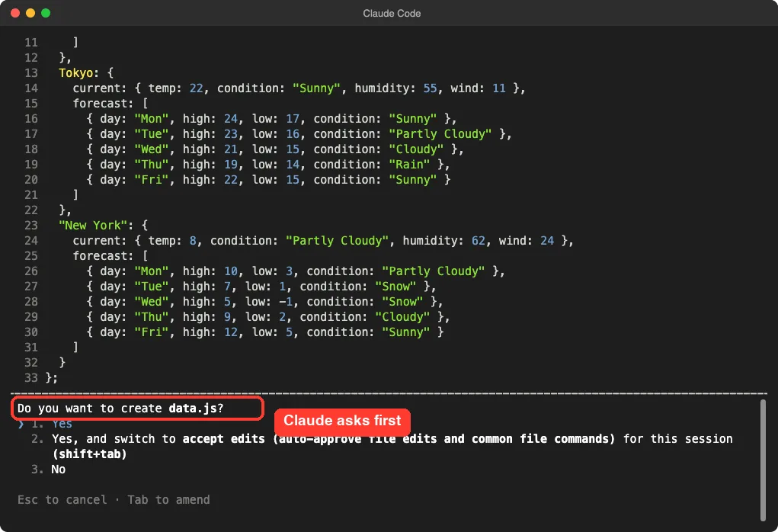Click the data.js filename in the prompt

[x=193, y=409]
